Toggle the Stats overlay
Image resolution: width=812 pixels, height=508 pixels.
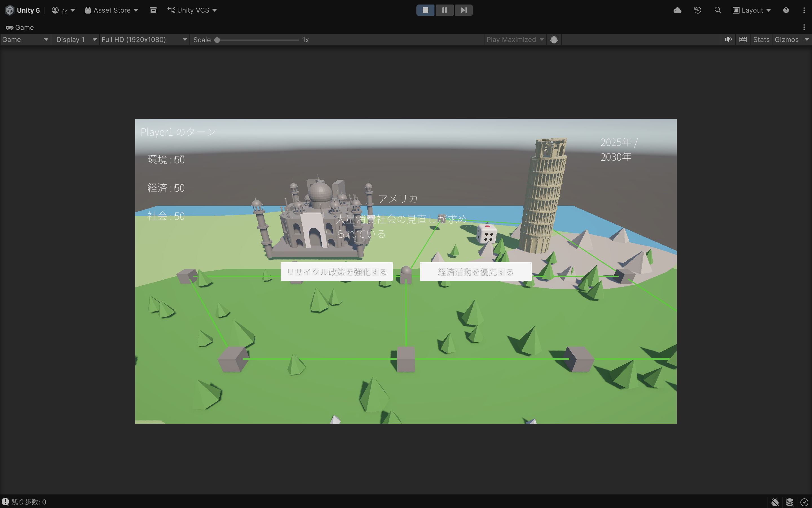tap(761, 40)
